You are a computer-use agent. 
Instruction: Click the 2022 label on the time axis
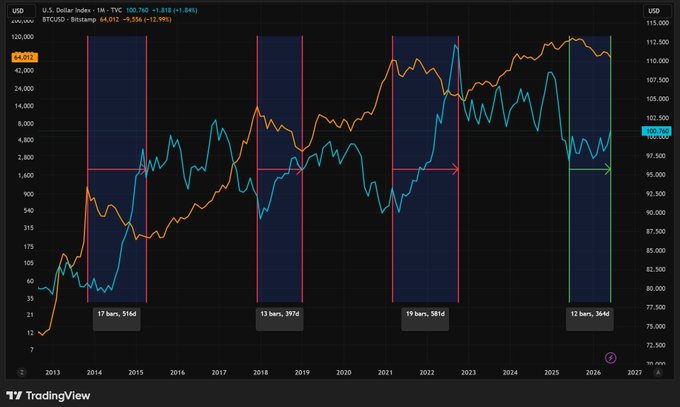[427, 373]
